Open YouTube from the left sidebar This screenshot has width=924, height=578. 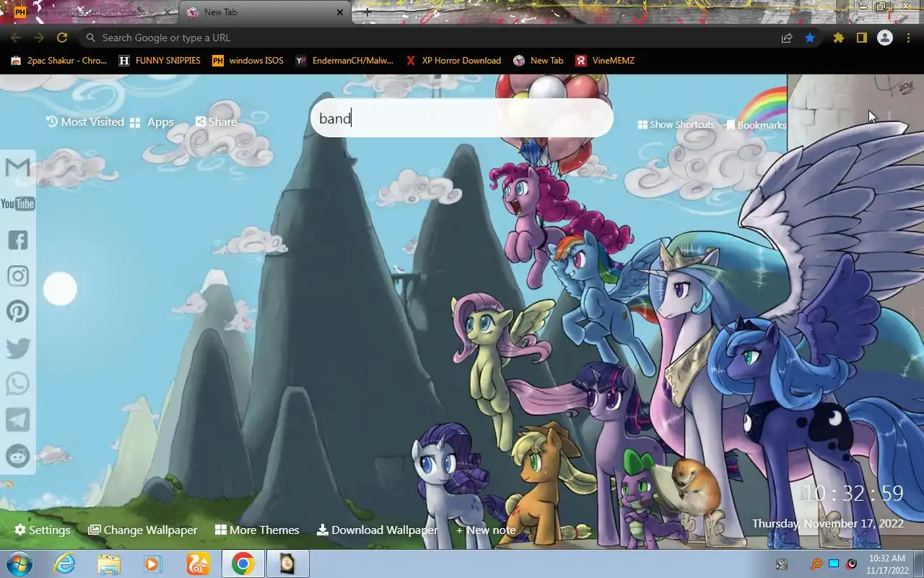coord(17,204)
